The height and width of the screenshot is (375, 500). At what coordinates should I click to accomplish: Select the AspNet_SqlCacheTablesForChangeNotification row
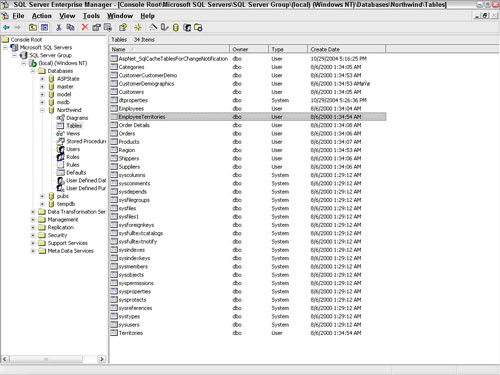click(248, 59)
